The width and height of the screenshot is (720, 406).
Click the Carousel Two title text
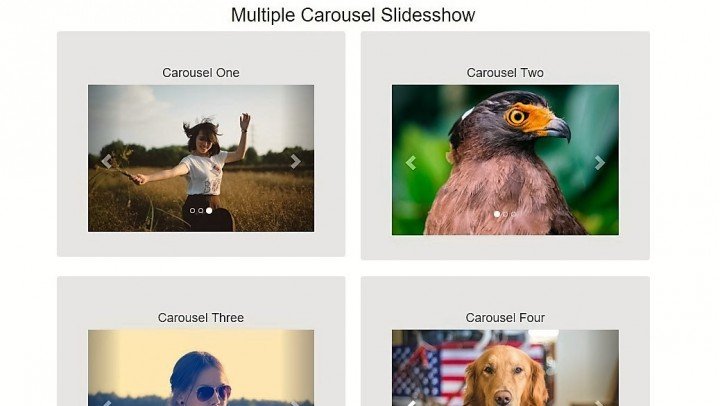coord(505,73)
